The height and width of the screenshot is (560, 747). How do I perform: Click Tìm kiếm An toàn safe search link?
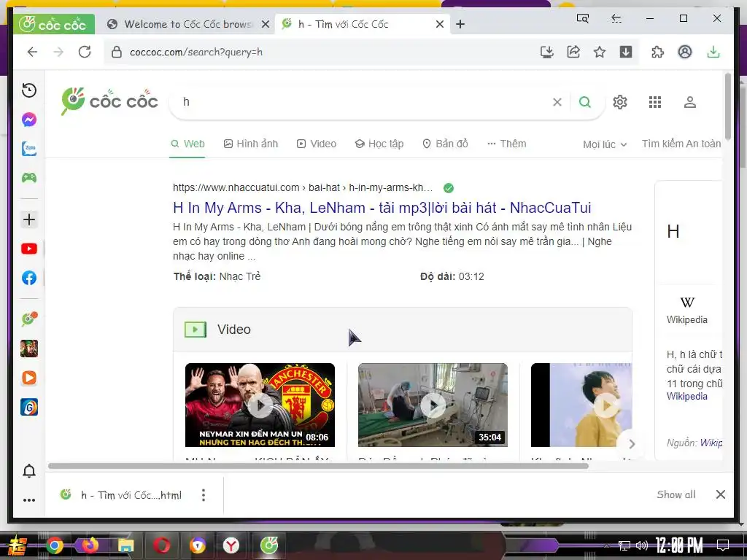[x=681, y=144]
